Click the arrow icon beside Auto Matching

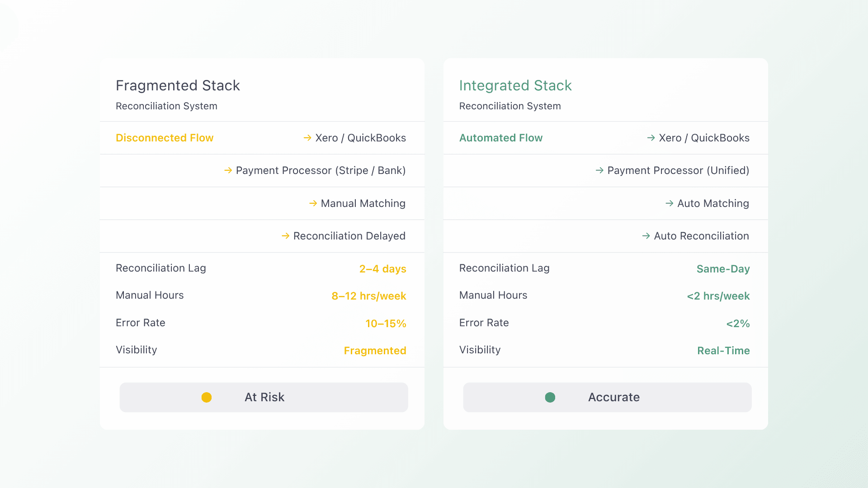[670, 203]
